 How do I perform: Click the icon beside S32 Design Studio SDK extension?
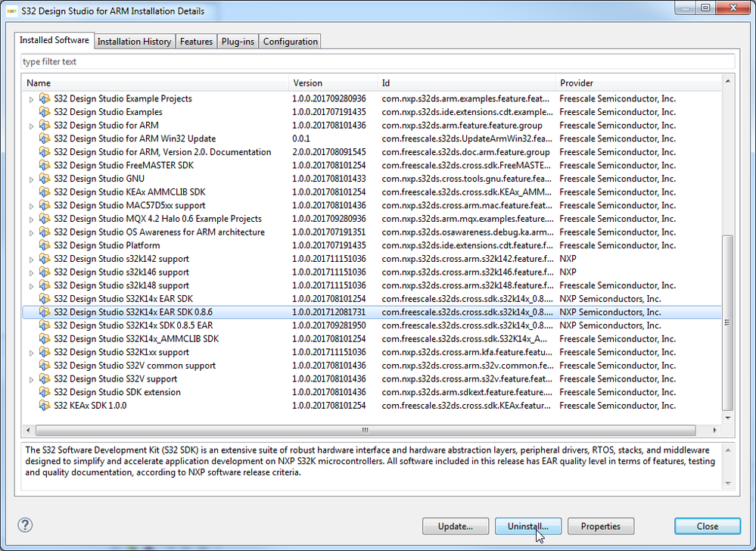coord(45,392)
